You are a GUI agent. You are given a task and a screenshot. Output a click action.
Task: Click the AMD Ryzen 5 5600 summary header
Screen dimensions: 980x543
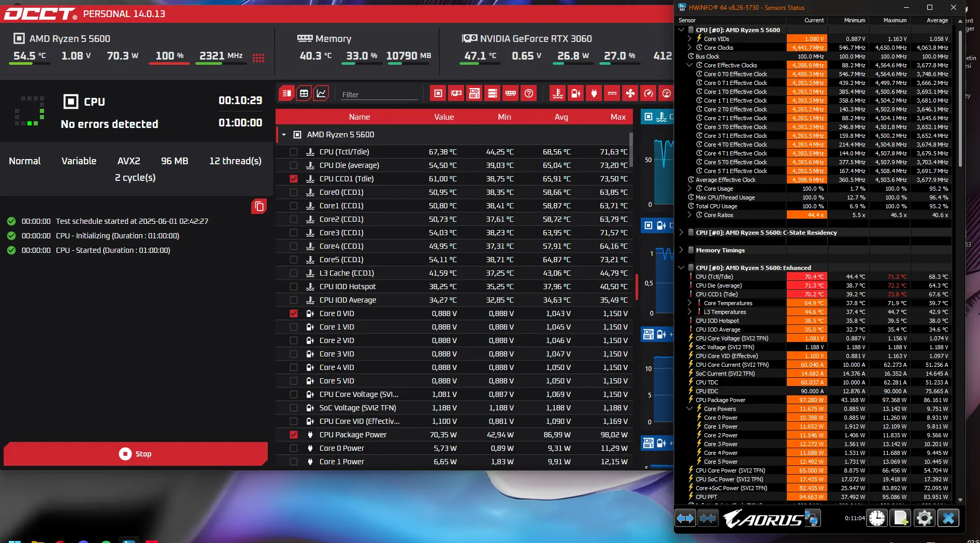pyautogui.click(x=62, y=38)
